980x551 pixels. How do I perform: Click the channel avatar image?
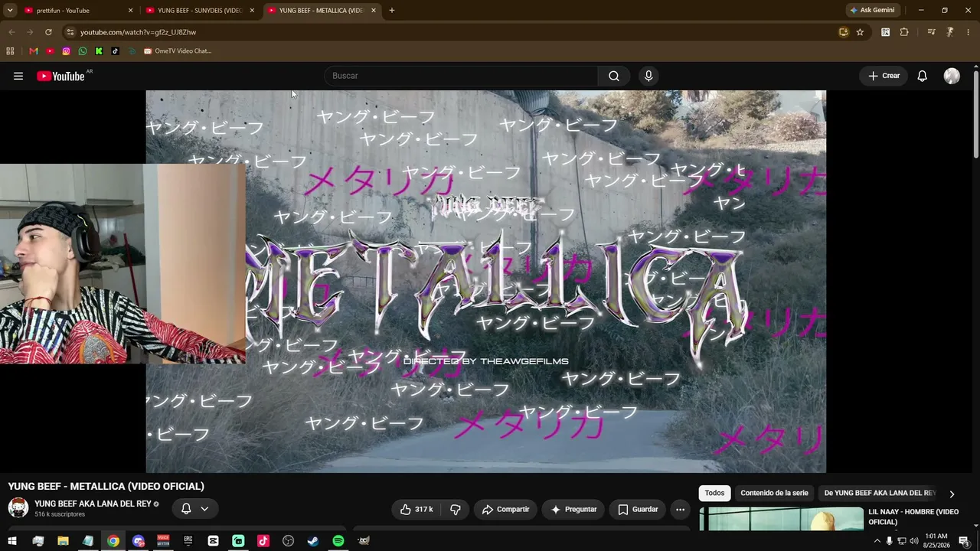[x=18, y=507]
